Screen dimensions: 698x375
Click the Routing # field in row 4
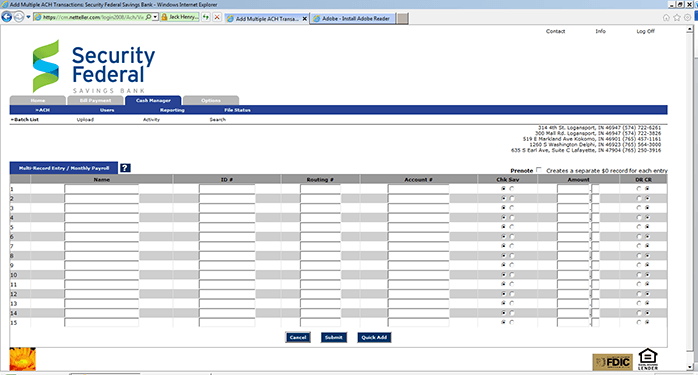[x=320, y=218]
